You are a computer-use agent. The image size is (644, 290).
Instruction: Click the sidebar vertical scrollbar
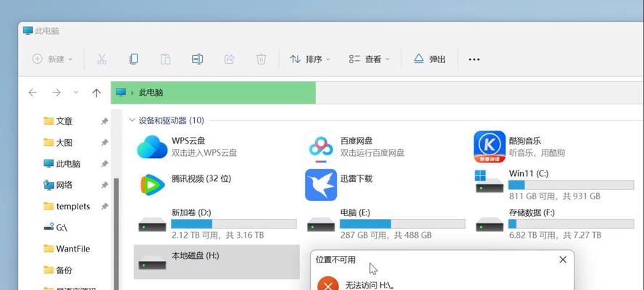point(116,234)
